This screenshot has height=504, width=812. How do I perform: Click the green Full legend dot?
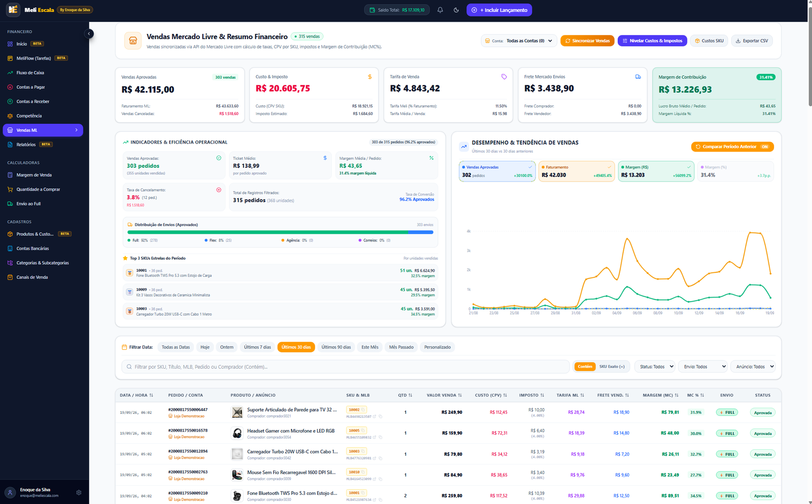pos(129,240)
